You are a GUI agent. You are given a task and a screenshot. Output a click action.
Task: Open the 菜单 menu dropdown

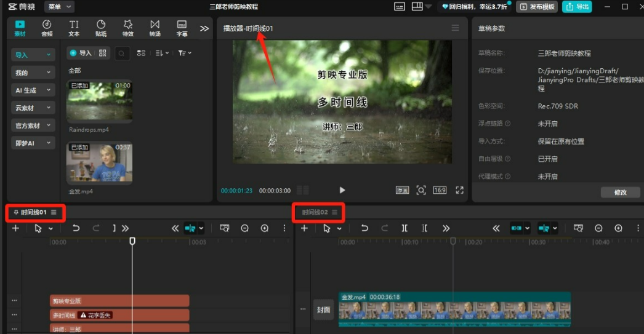coord(60,7)
